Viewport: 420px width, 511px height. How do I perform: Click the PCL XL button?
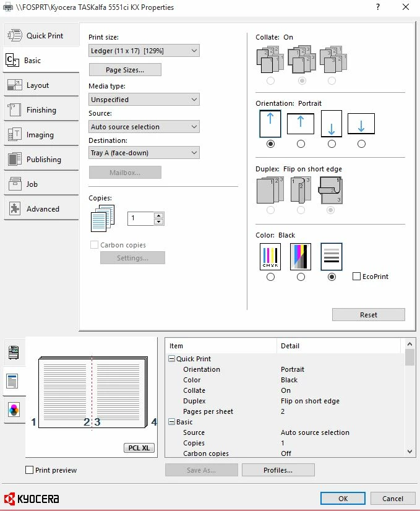tap(139, 448)
